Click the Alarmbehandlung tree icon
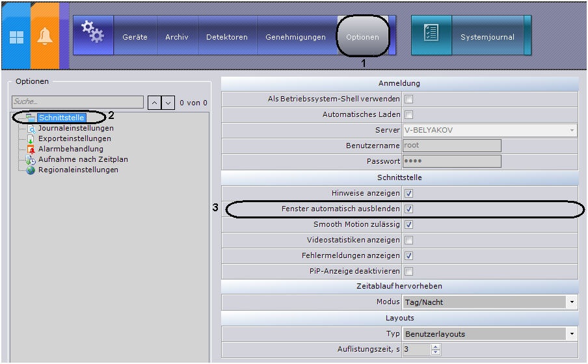The width and height of the screenshot is (588, 364). (x=31, y=149)
